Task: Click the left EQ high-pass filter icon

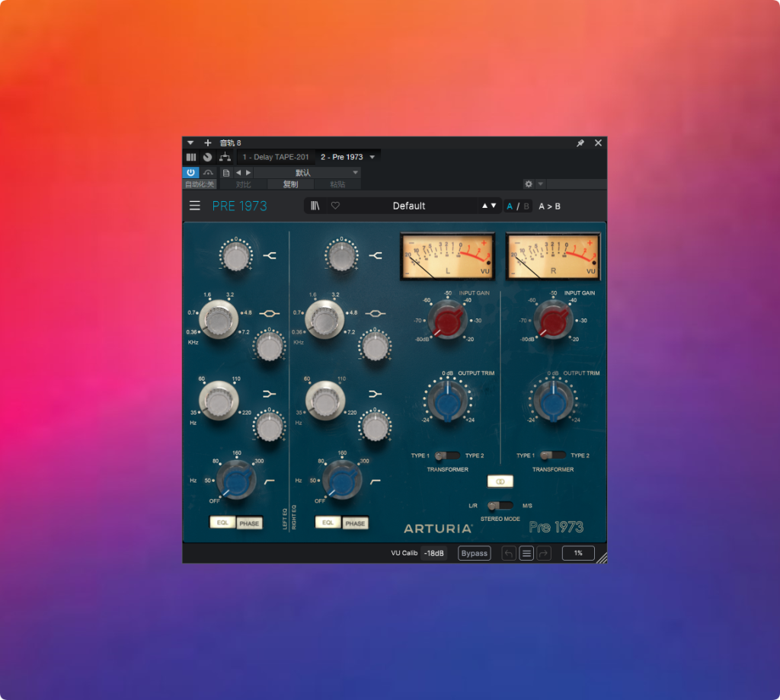Action: click(x=270, y=481)
